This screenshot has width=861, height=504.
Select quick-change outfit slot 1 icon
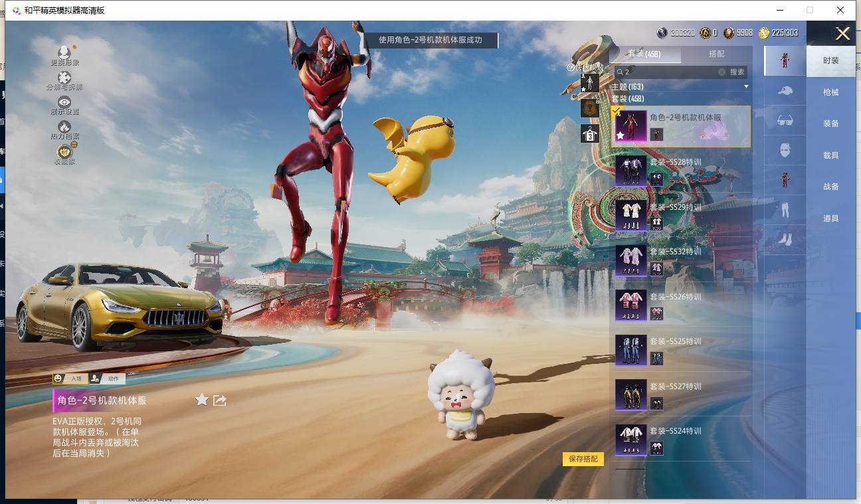pos(589,83)
